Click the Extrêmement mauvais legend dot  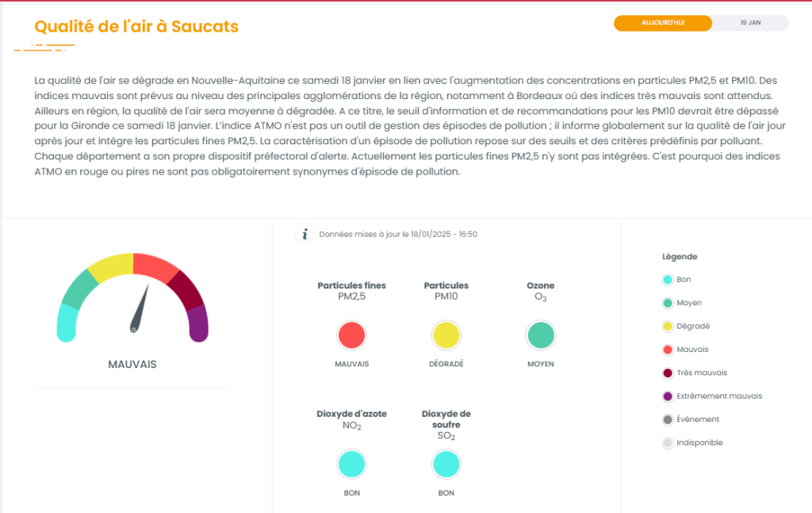(x=668, y=396)
